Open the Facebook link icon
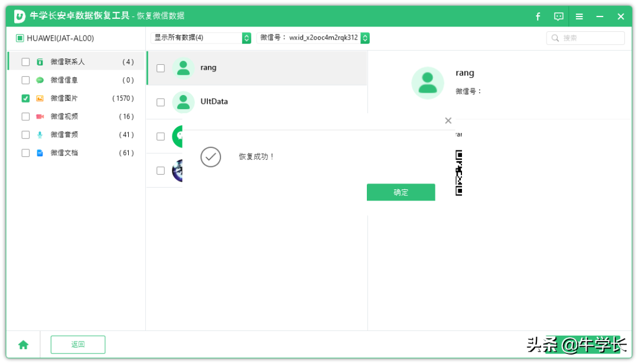 pos(538,17)
